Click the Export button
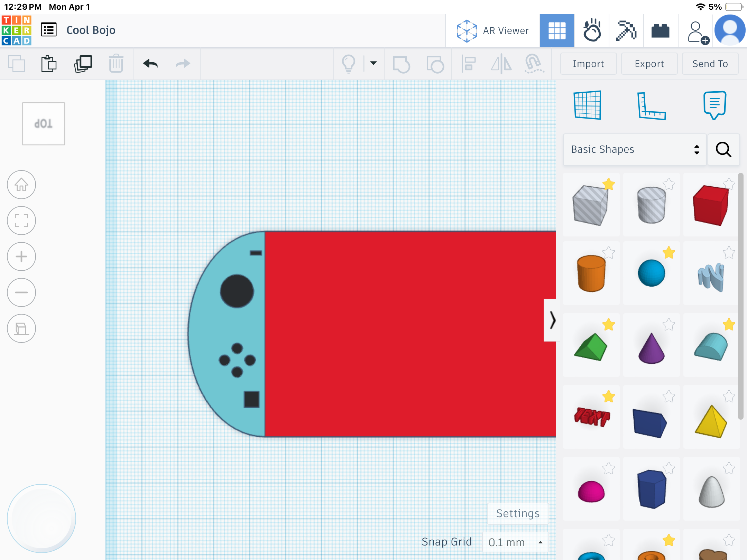The height and width of the screenshot is (560, 747). tap(649, 64)
